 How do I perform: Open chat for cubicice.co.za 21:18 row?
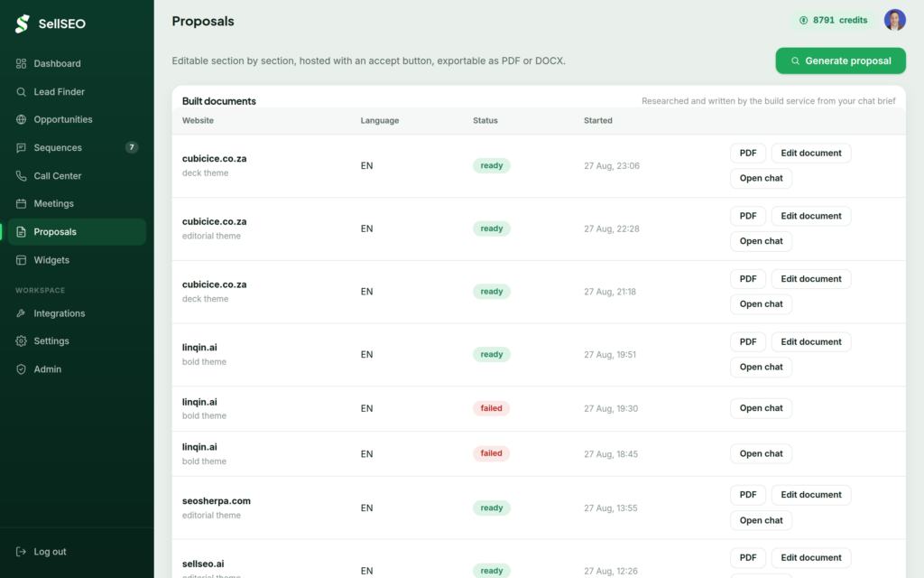tap(761, 304)
